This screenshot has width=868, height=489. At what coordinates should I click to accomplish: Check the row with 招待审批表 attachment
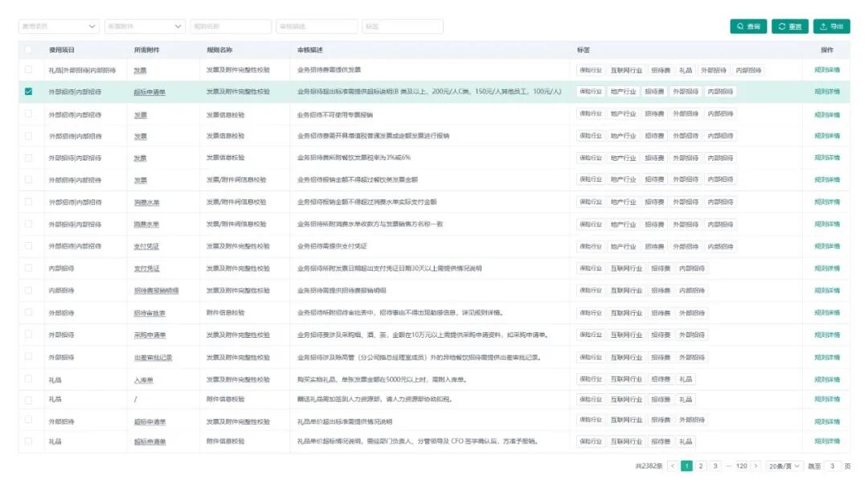tap(28, 312)
